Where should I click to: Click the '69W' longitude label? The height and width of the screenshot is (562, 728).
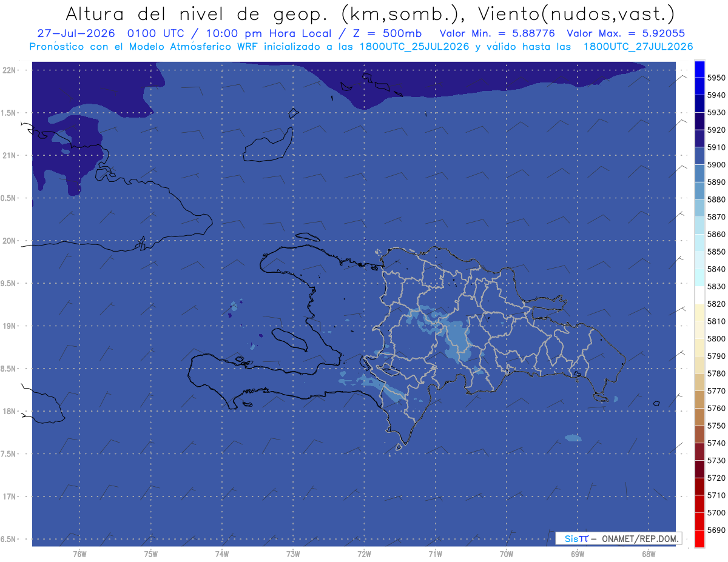click(x=578, y=554)
